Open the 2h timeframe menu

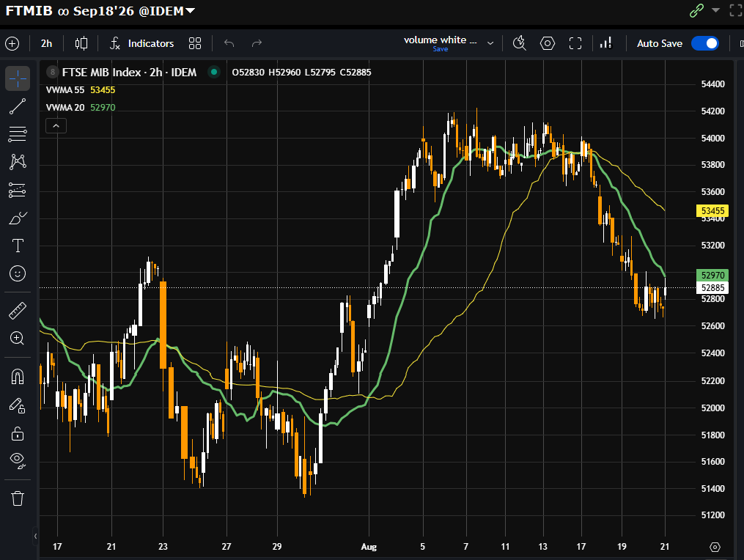[46, 43]
